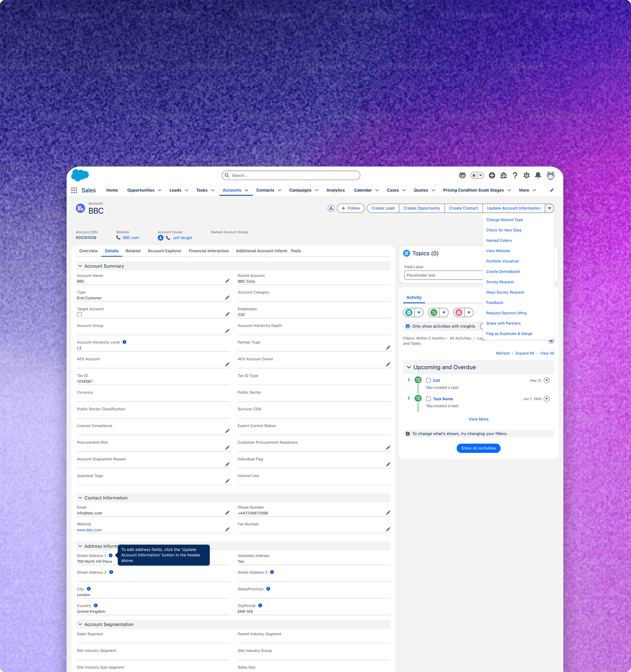
Task: Open the Favorites list dropdown arrow
Action: point(481,175)
